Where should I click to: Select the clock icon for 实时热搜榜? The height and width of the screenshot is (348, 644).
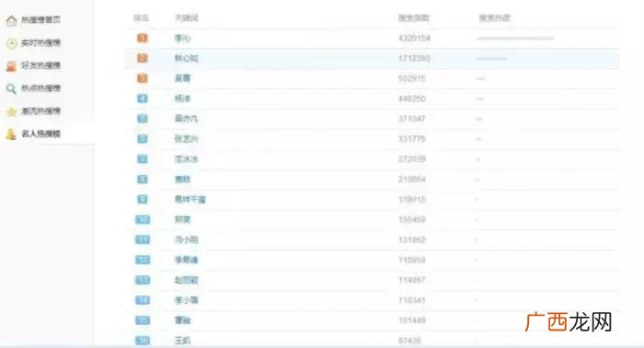click(x=11, y=42)
